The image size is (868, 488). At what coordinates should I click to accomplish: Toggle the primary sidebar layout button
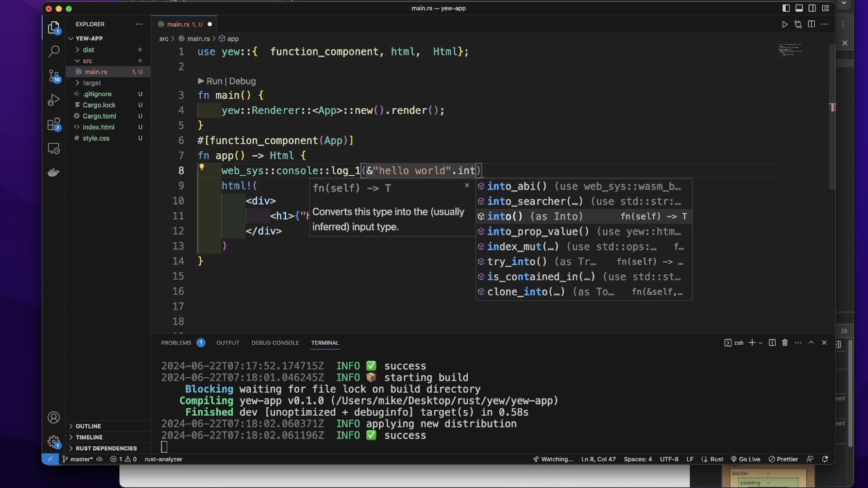pos(786,8)
